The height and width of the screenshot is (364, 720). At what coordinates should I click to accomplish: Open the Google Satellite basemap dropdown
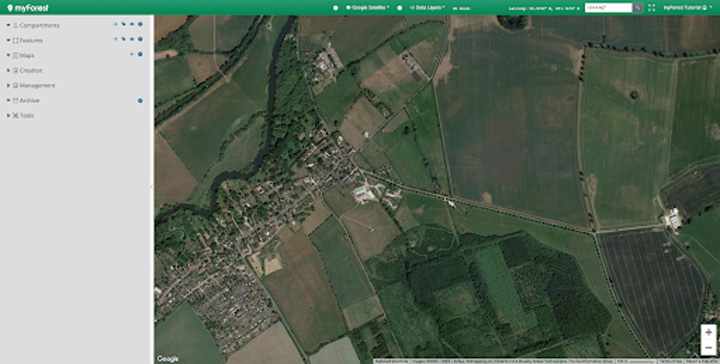367,8
